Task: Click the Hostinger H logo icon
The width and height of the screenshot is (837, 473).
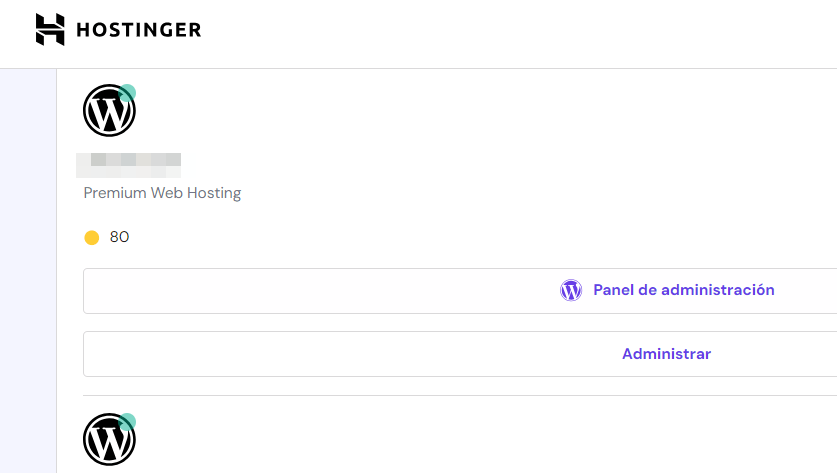Action: click(x=50, y=30)
